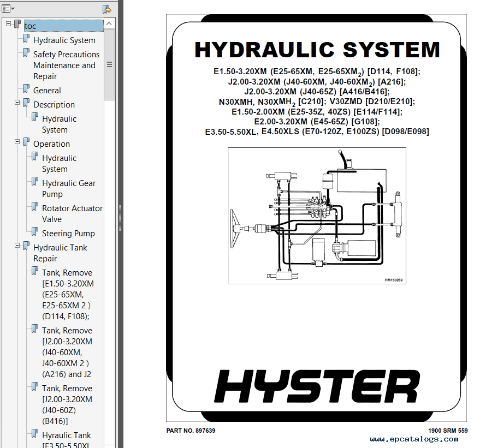
Task: Click the Hyraulic Tank bookmark icon
Action: click(x=35, y=433)
